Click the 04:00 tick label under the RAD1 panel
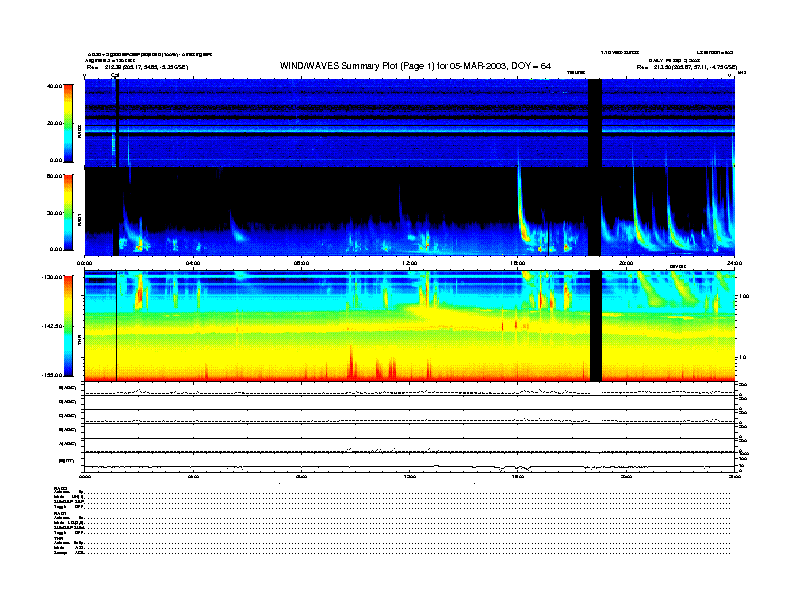Screen dimensions: 792x612 [x=193, y=263]
